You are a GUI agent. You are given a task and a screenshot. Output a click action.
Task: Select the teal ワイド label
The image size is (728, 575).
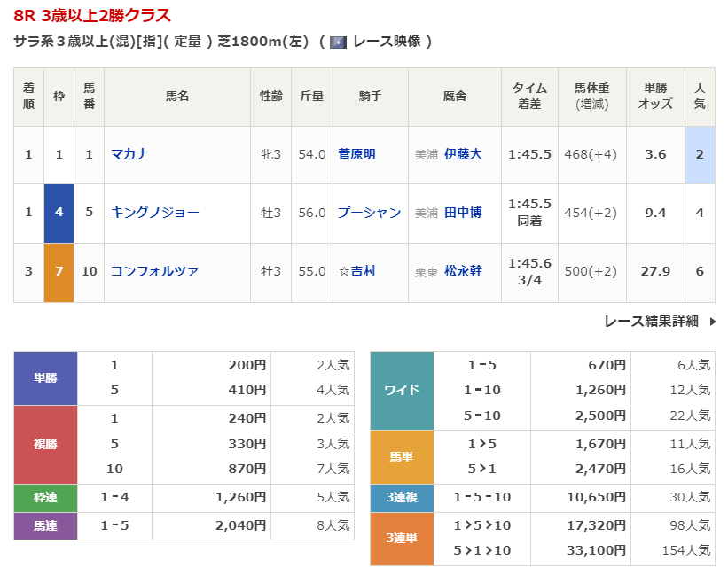402,391
